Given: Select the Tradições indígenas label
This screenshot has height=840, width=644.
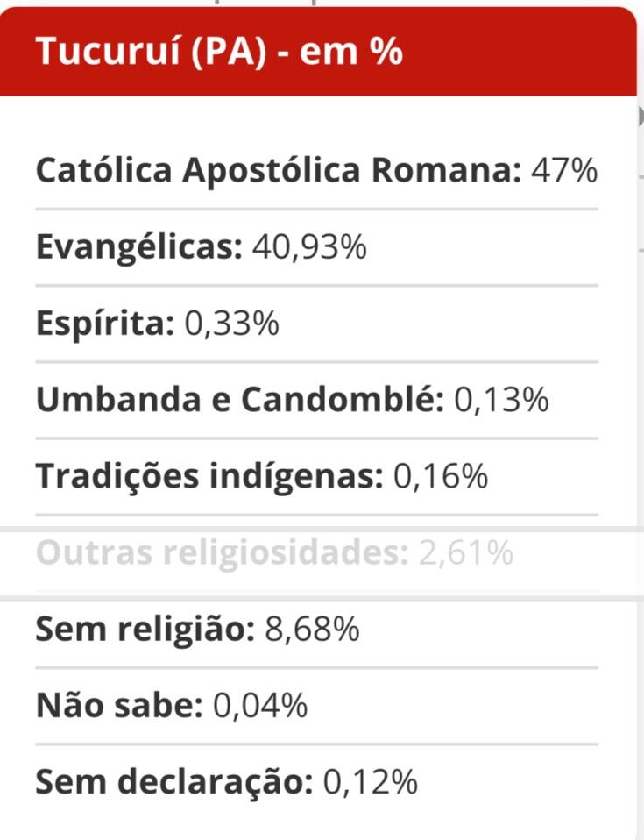Looking at the screenshot, I should [x=210, y=476].
